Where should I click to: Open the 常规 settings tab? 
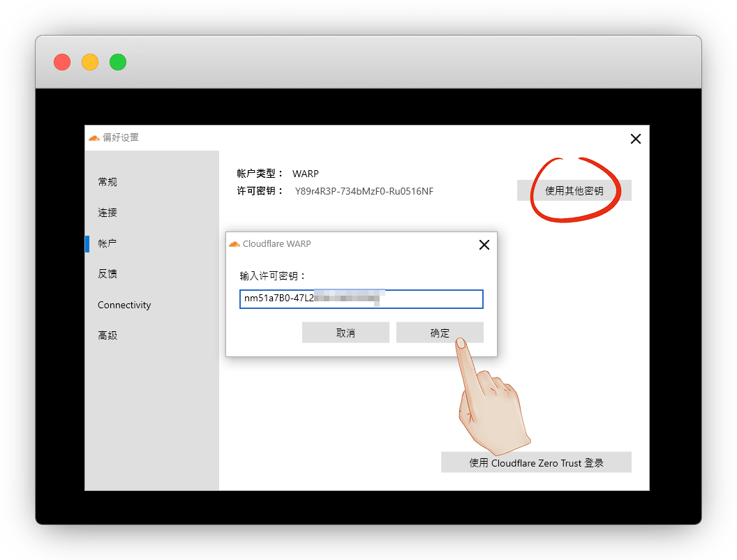[x=107, y=182]
